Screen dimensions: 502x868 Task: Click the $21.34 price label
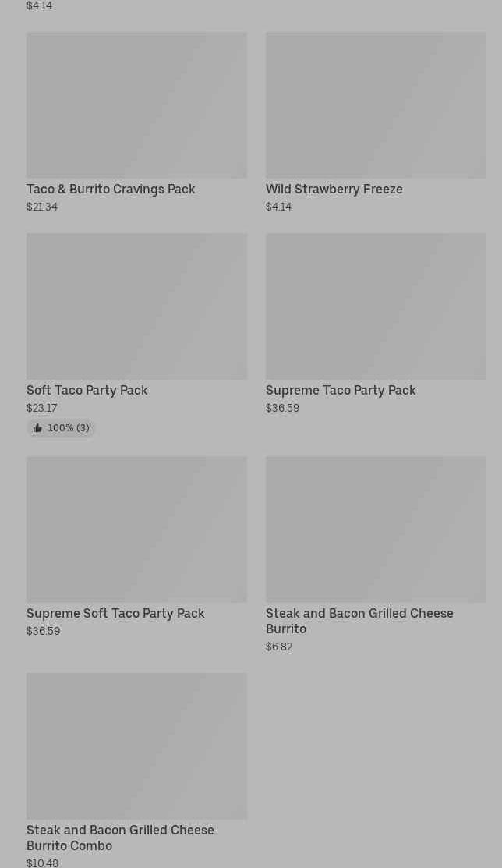(42, 207)
